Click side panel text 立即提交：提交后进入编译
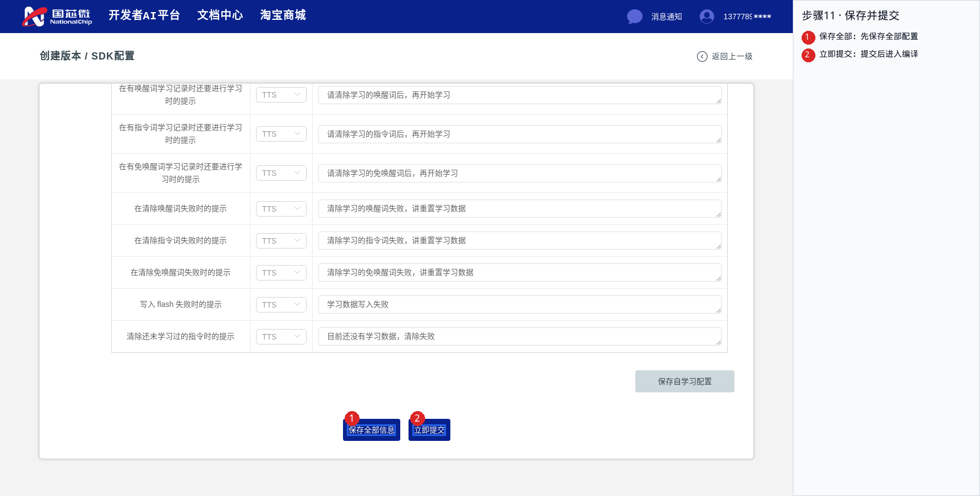Viewport: 980px width, 496px height. (x=869, y=54)
